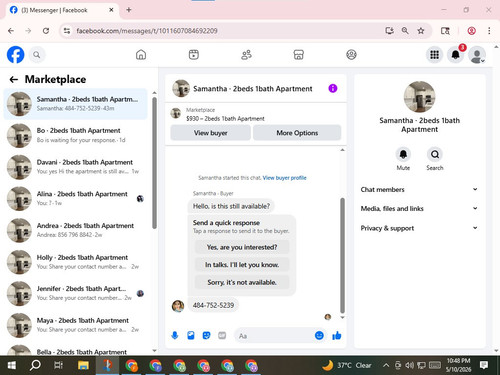Click the $930 listing title in header

click(225, 119)
